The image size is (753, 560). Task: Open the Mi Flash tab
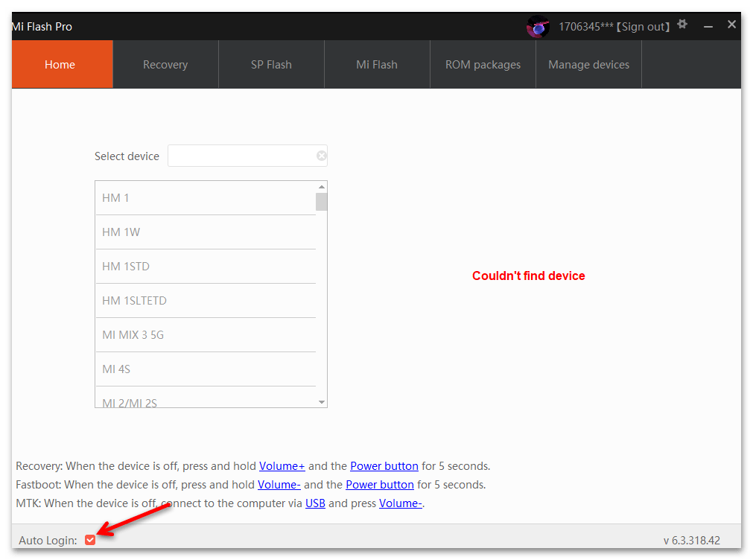[x=377, y=64]
